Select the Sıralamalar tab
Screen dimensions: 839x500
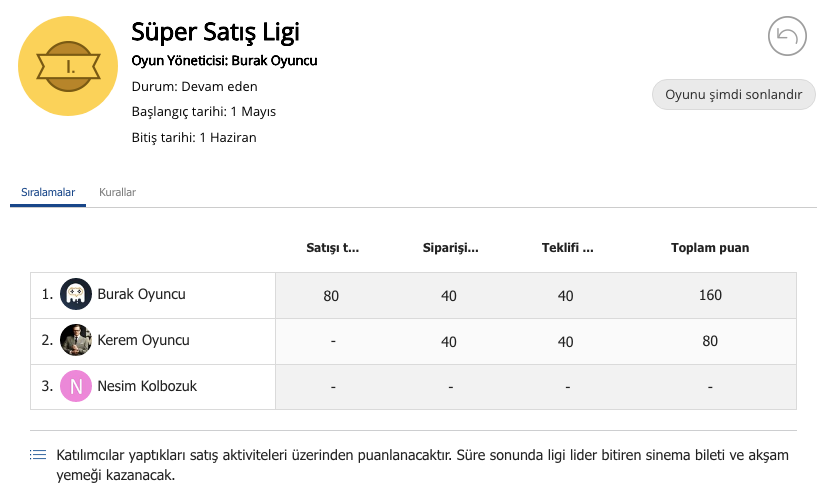click(48, 192)
